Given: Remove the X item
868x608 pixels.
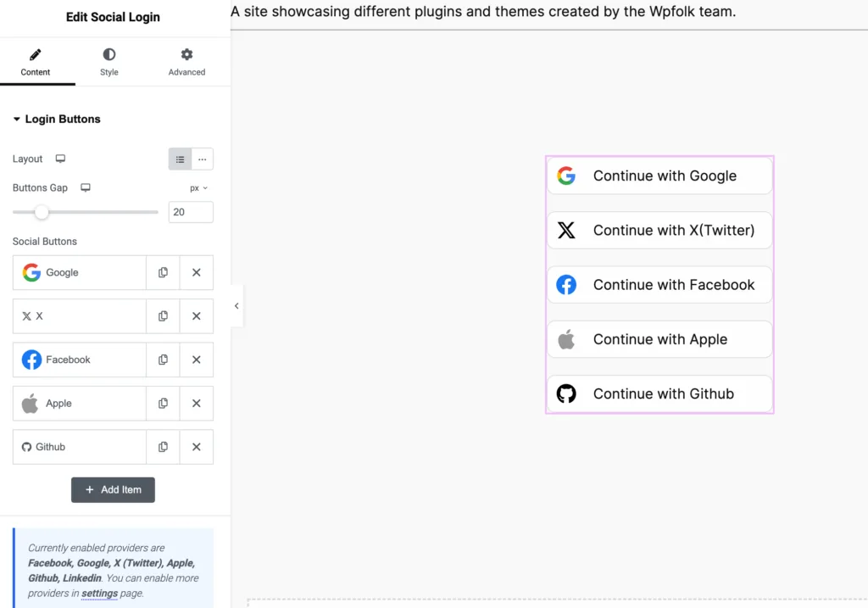Looking at the screenshot, I should point(196,316).
